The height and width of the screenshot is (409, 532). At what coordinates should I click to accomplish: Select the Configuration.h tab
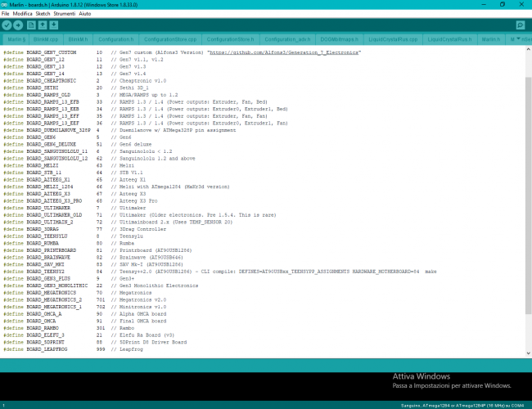tap(115, 38)
